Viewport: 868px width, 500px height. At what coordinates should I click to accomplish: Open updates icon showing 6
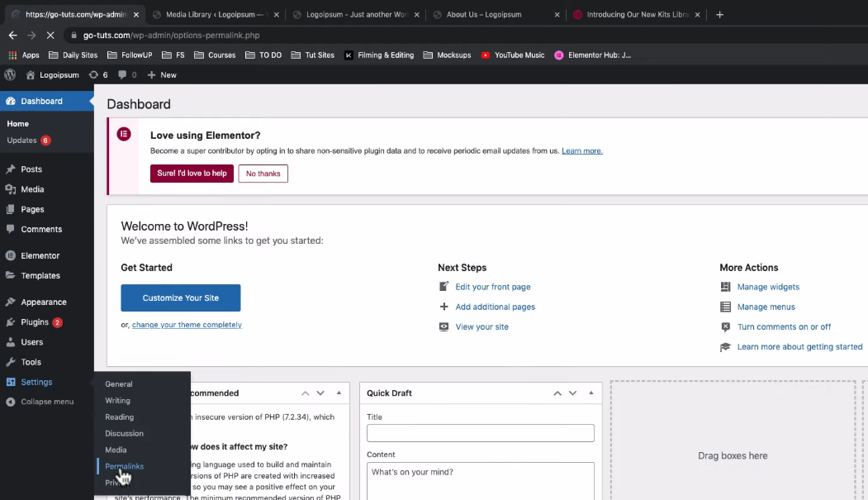(x=93, y=74)
